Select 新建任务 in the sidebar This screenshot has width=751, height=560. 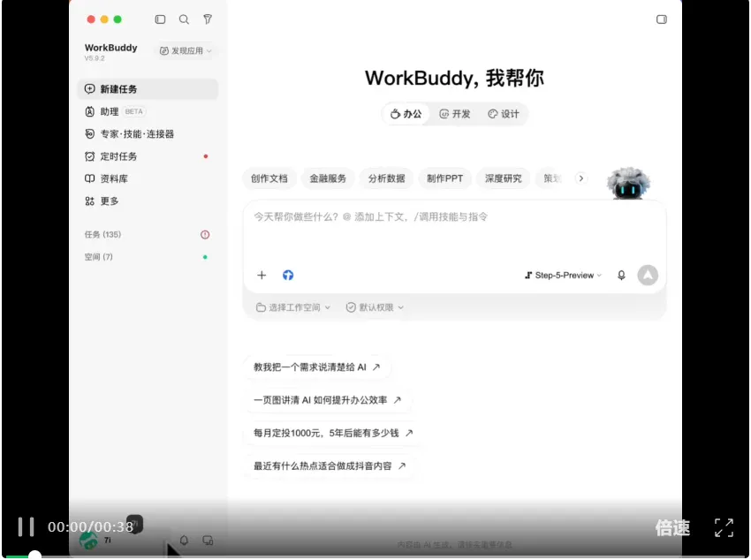(148, 89)
